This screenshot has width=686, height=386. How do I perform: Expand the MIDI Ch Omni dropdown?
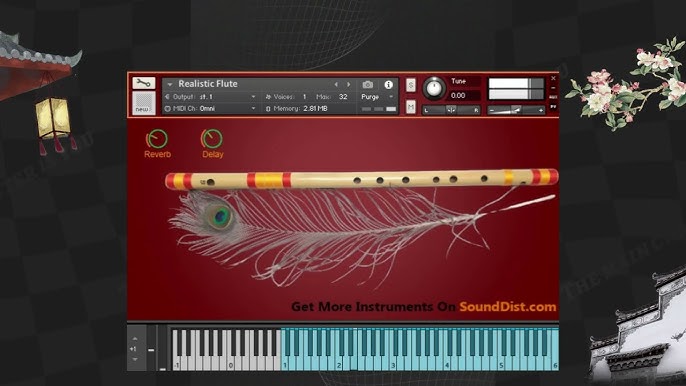210,109
